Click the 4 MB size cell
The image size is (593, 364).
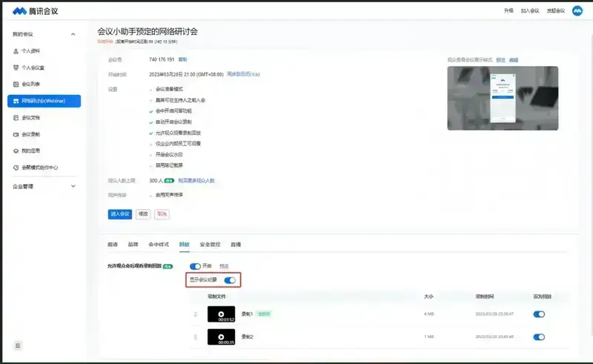point(429,314)
